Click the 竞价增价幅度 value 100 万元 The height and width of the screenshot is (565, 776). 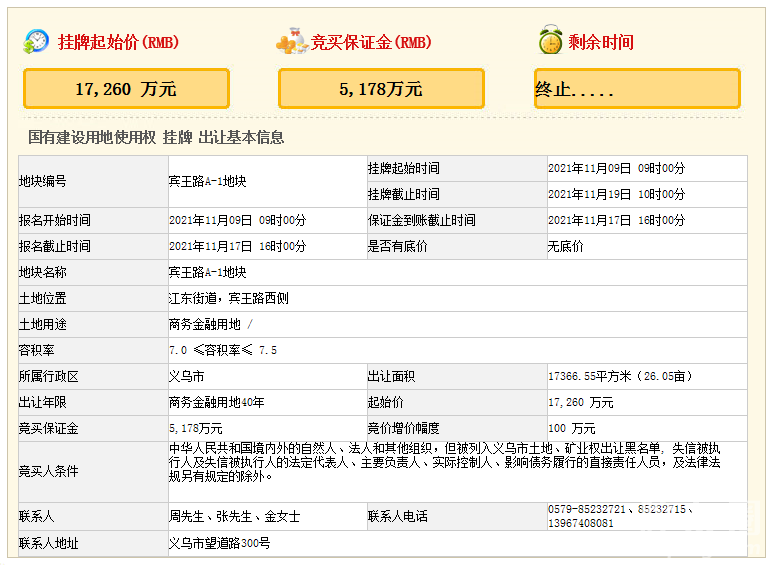pos(573,428)
